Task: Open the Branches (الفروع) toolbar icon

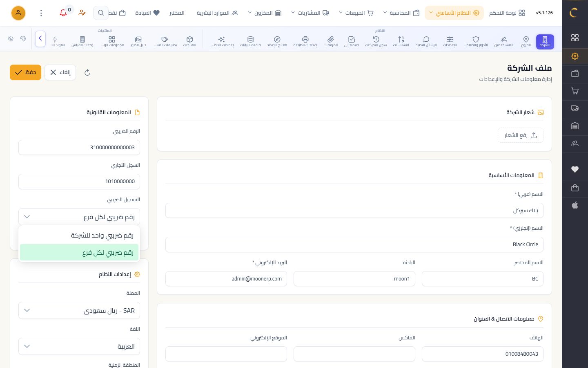Action: click(526, 41)
